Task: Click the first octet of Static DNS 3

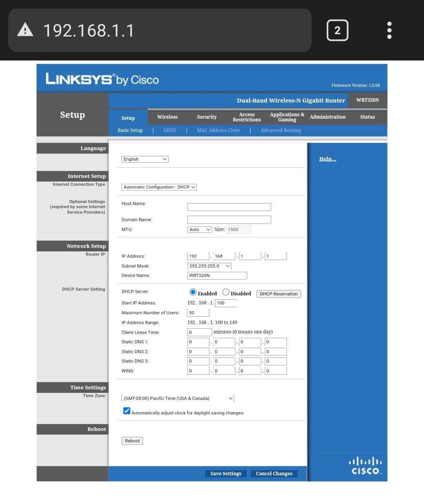Action: click(198, 361)
